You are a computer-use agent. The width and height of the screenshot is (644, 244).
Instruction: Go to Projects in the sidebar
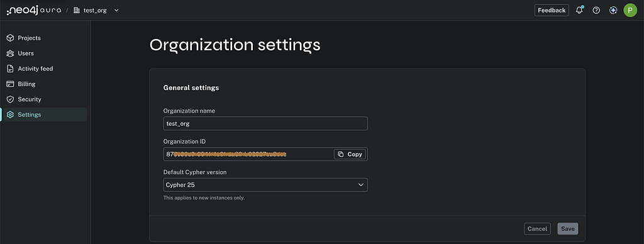click(44, 38)
